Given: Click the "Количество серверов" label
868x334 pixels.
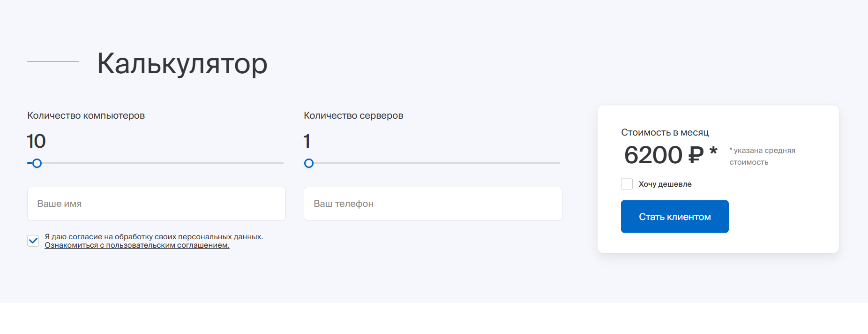Looking at the screenshot, I should point(353,115).
